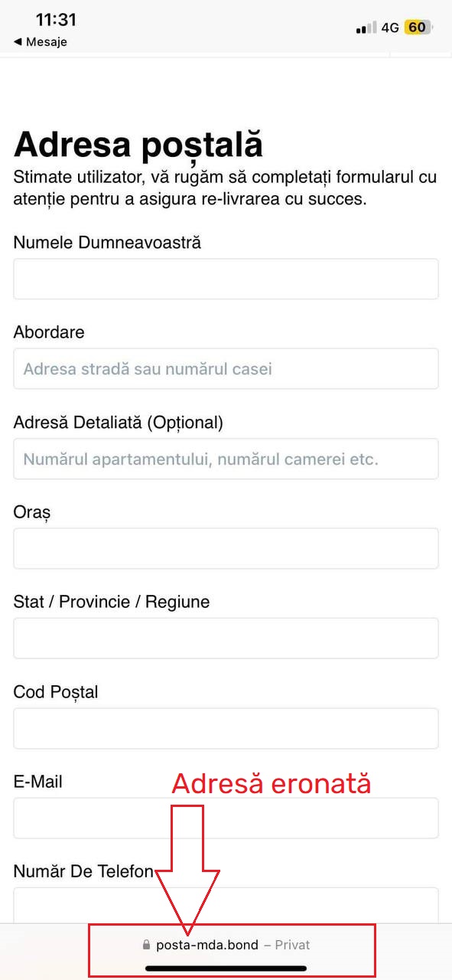
Task: Select the Abordare street address field
Action: pyautogui.click(x=226, y=369)
